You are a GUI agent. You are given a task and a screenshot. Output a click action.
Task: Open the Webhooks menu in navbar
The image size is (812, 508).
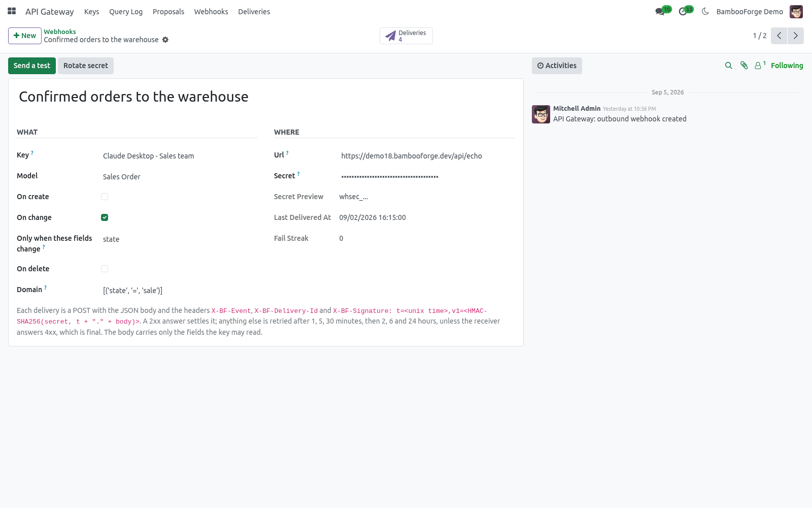[211, 11]
